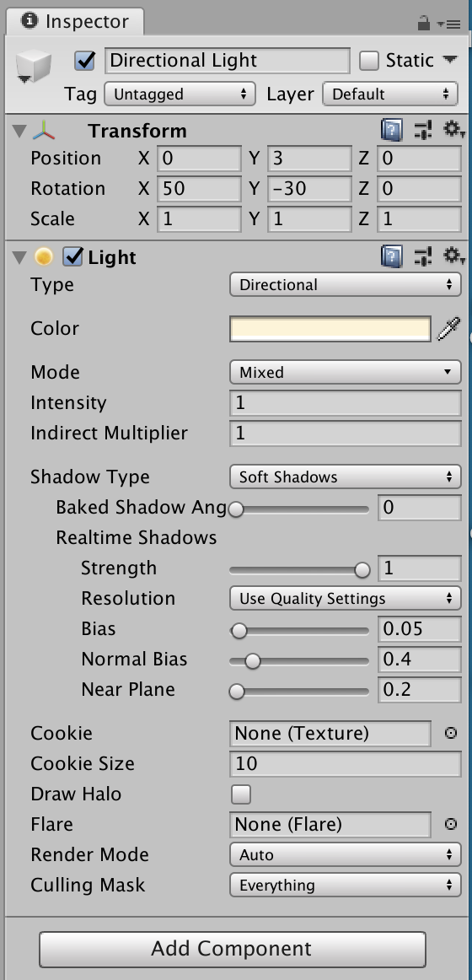The image size is (472, 980).
Task: Open the Mode dropdown showing Mixed
Action: click(x=346, y=373)
